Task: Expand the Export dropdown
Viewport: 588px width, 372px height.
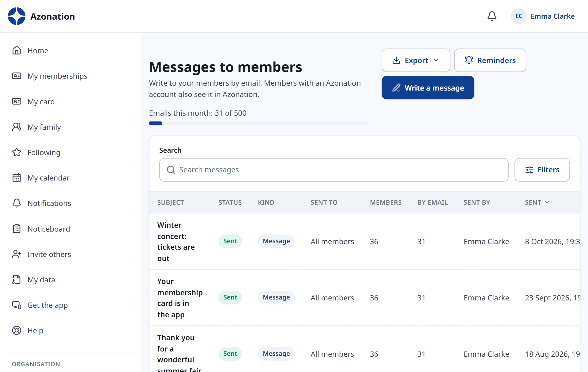Action: 416,60
